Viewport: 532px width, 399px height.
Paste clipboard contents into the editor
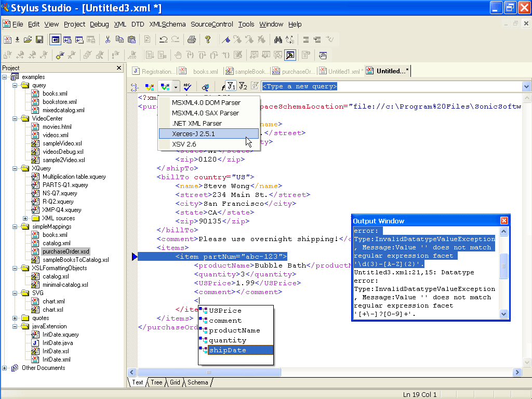coord(131,39)
